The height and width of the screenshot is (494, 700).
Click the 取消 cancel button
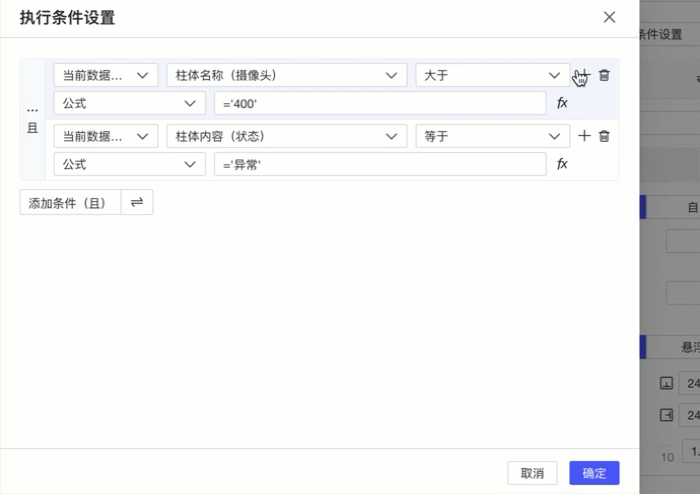533,473
